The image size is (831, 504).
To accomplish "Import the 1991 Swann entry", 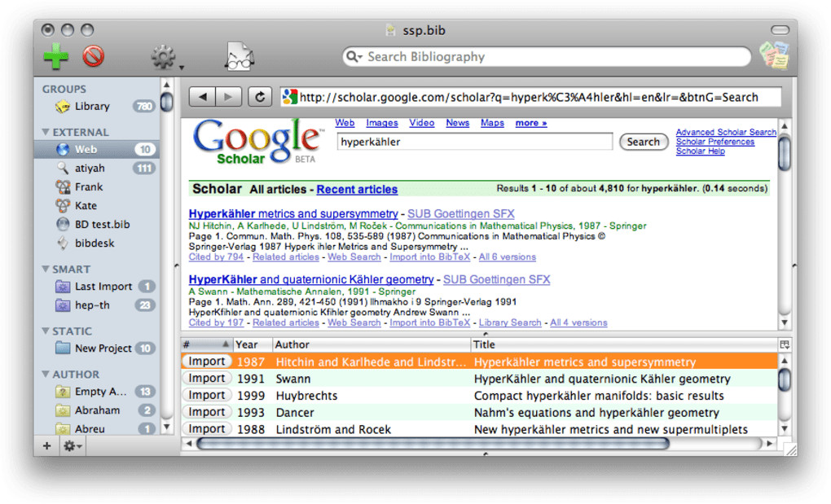I will [207, 378].
